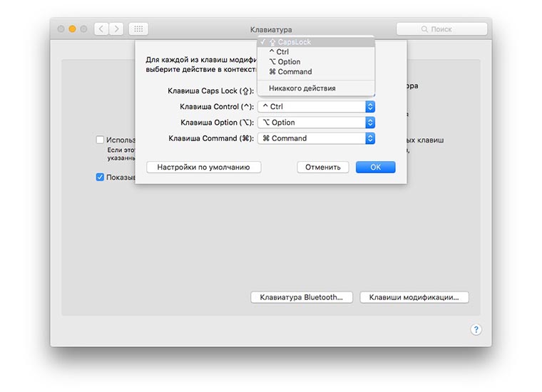The height and width of the screenshot is (392, 542).
Task: Click the Клавиша Caps Lock label
Action: tap(211, 91)
